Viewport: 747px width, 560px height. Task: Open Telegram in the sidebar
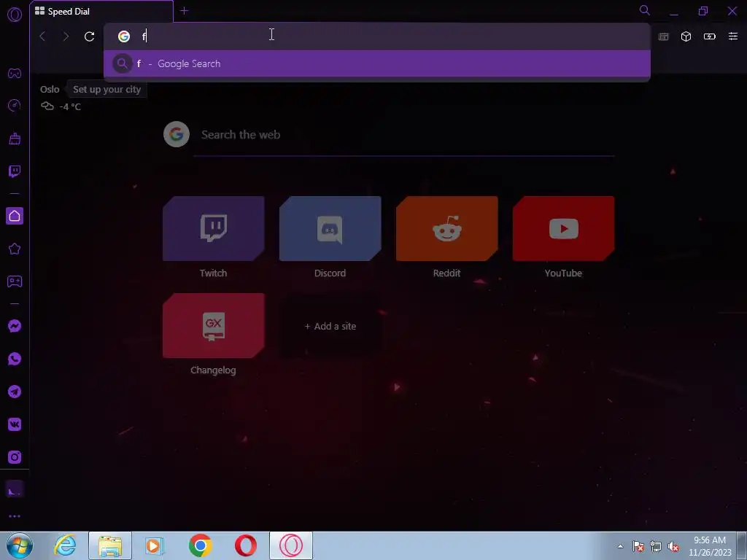pyautogui.click(x=15, y=392)
